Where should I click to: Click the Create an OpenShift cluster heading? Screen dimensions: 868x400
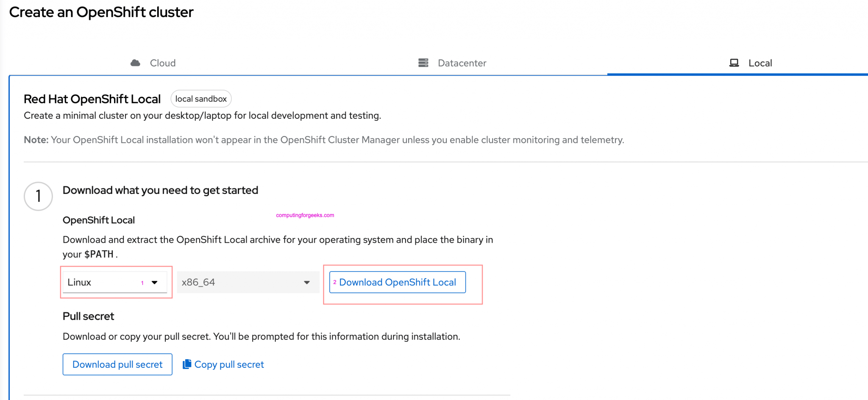(101, 12)
